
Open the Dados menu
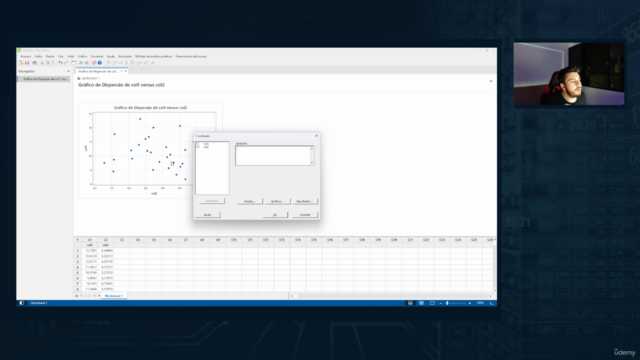pyautogui.click(x=50, y=56)
